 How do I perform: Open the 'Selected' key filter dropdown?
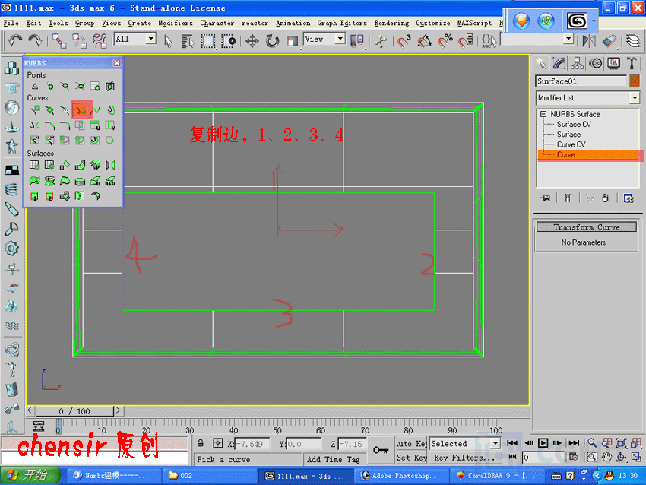pos(496,443)
